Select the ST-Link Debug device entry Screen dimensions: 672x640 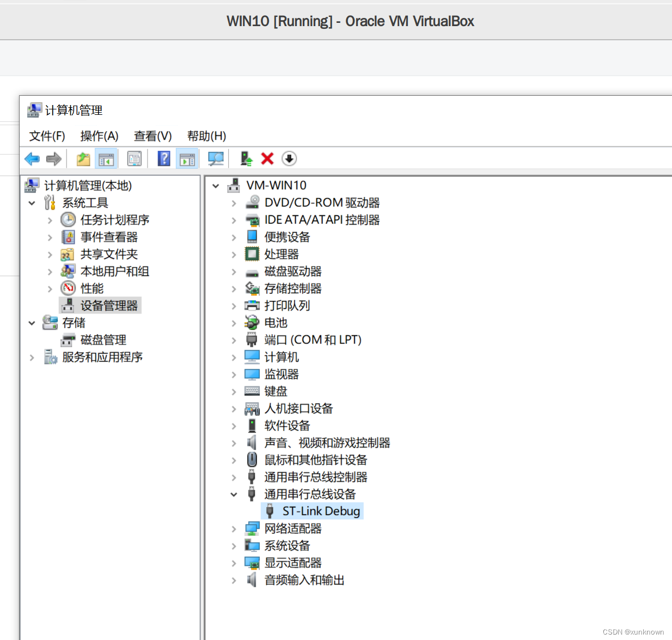click(321, 511)
